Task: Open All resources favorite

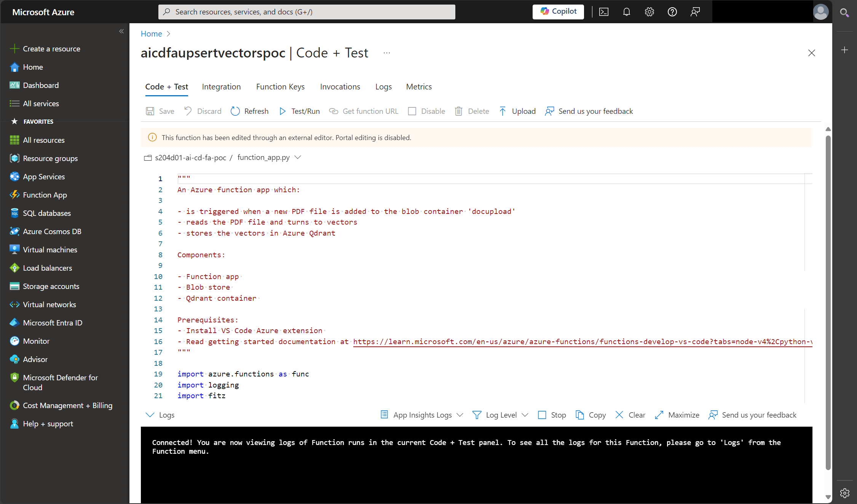Action: pos(44,140)
